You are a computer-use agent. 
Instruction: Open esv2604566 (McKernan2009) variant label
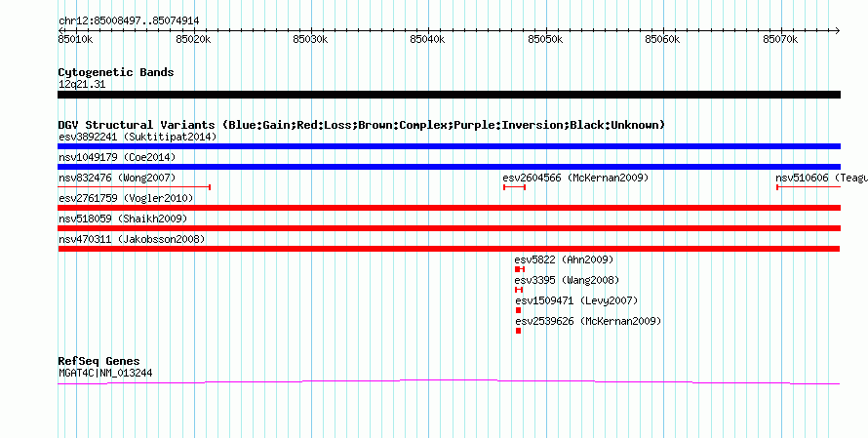575,178
